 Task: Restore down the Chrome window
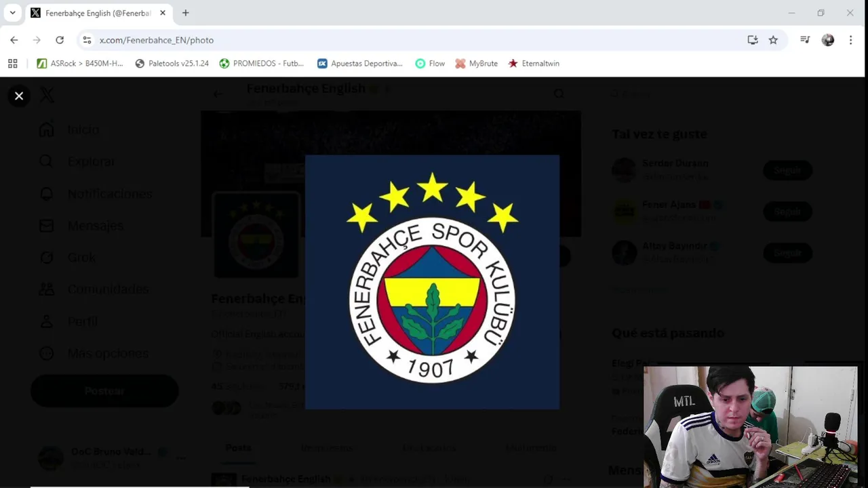(821, 13)
